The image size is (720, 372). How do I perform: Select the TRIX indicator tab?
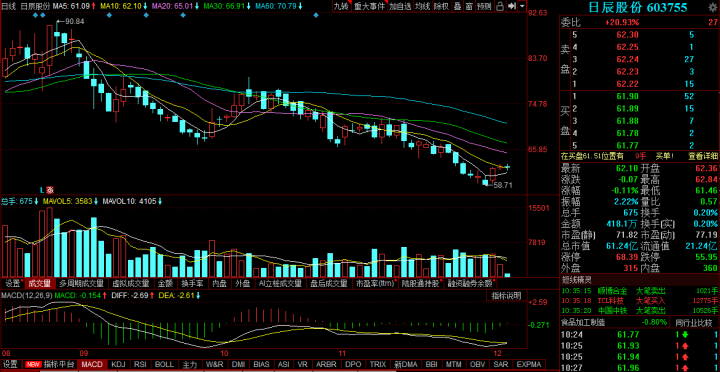pyautogui.click(x=377, y=365)
